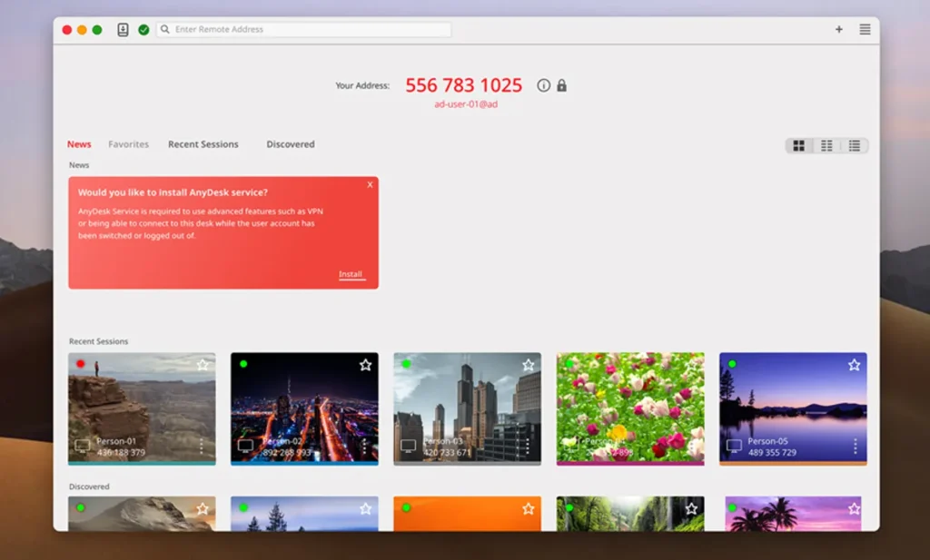The height and width of the screenshot is (560, 930).
Task: Open the address book icon in toolbar
Action: point(123,30)
